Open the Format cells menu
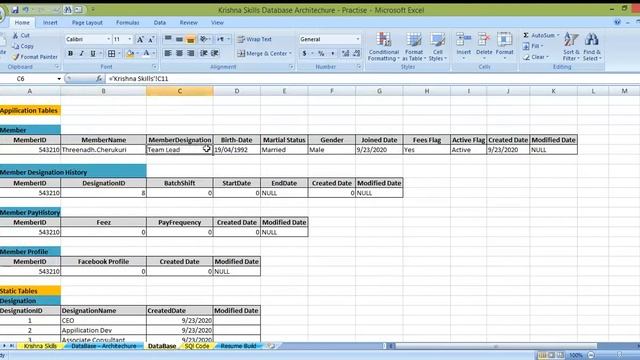The width and height of the screenshot is (640, 360). tap(504, 47)
